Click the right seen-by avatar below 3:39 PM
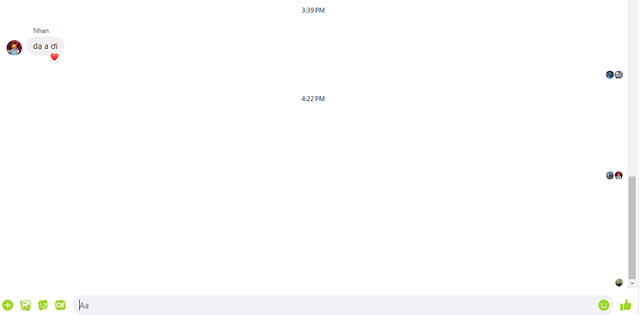Viewport: 644px width, 315px height. [619, 75]
